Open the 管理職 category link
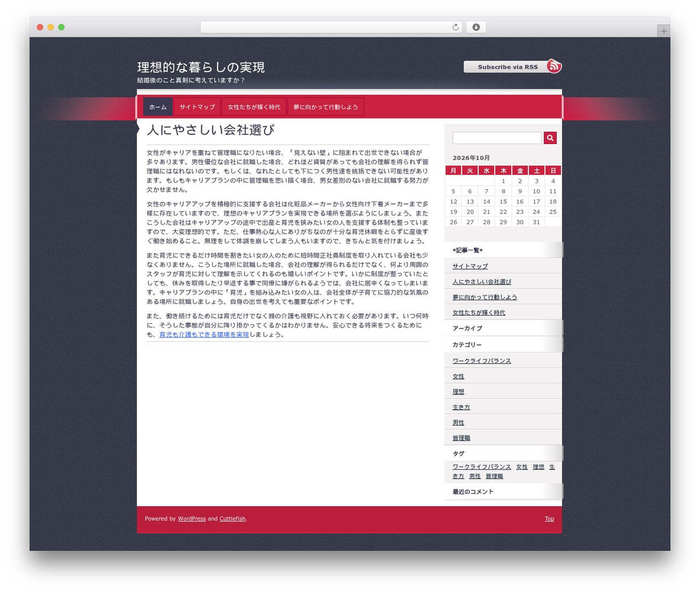 pyautogui.click(x=461, y=438)
